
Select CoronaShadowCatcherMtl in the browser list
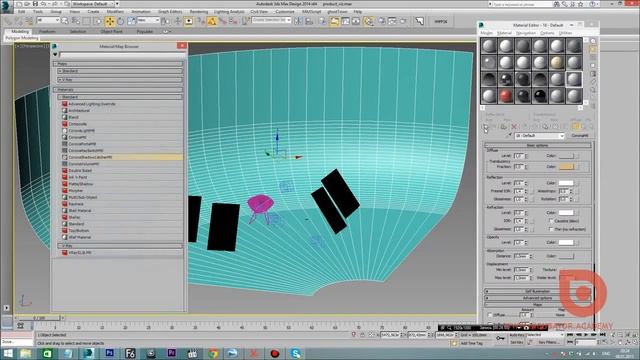(x=121, y=157)
